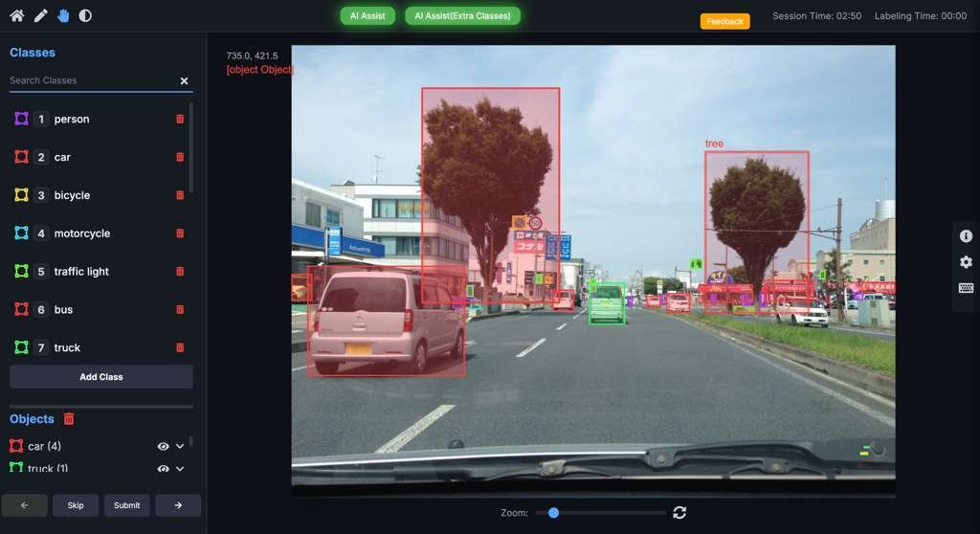The width and height of the screenshot is (980, 534).
Task: Go to the home page icon
Action: [x=16, y=15]
